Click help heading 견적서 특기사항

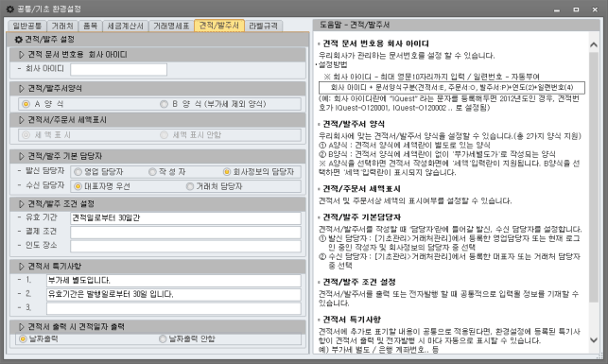click(x=352, y=320)
